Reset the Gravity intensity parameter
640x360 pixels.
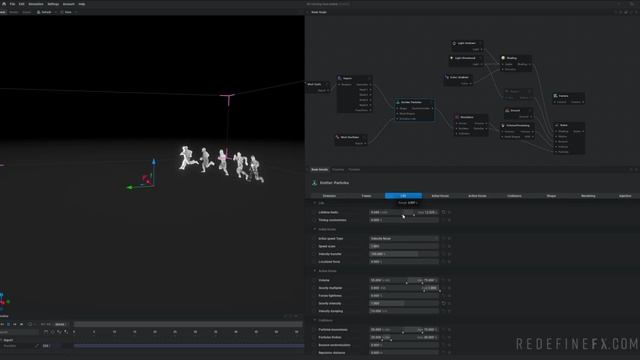tap(444, 303)
